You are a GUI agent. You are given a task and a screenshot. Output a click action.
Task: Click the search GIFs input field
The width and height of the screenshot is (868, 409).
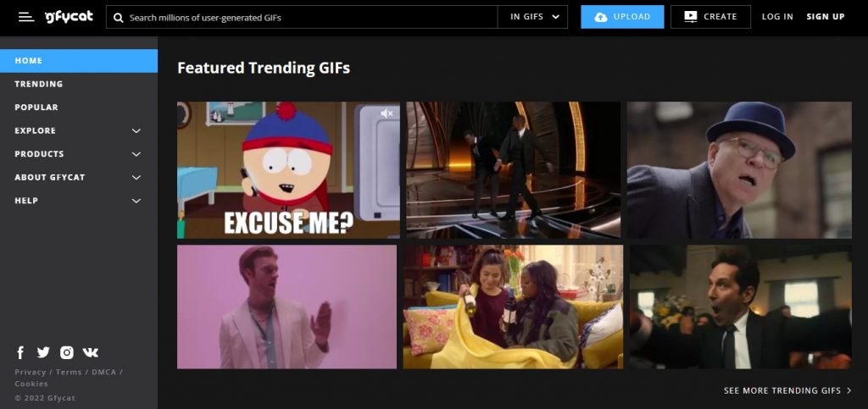(302, 17)
